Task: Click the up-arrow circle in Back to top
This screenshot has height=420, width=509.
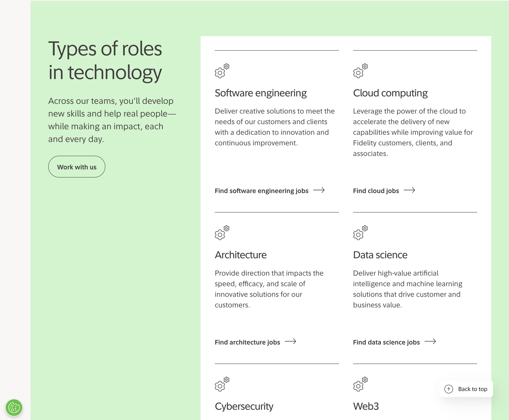Action: [449, 389]
